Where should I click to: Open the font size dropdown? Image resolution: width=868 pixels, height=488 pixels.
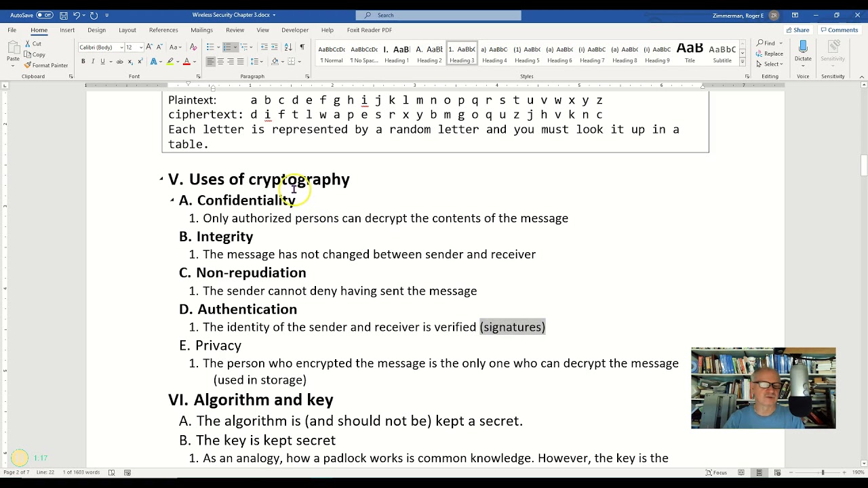coord(141,47)
